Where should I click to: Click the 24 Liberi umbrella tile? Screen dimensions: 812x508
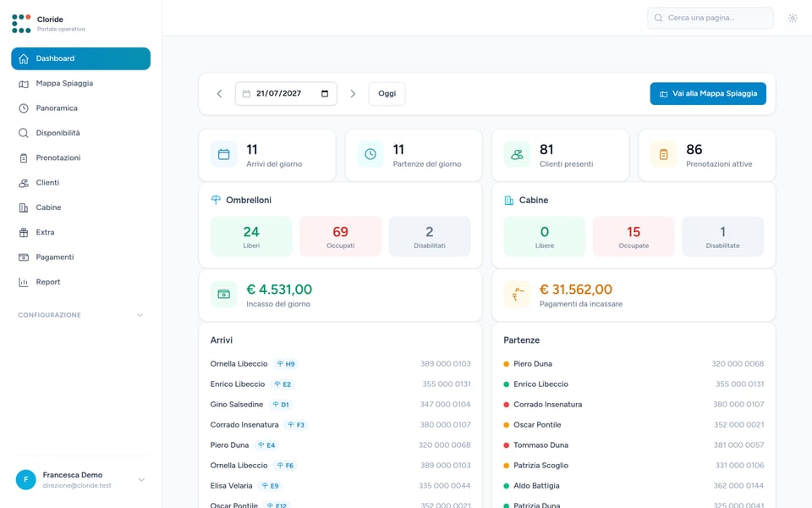coord(251,236)
